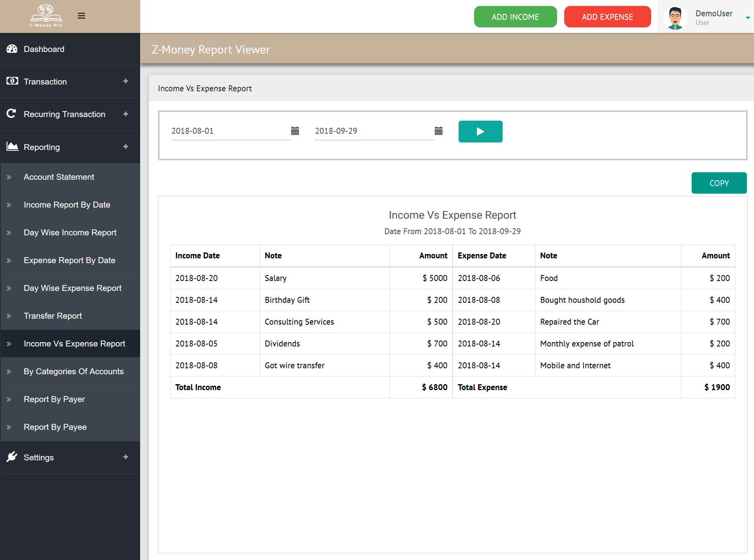Click chevron beside Report By Payer

(9, 399)
